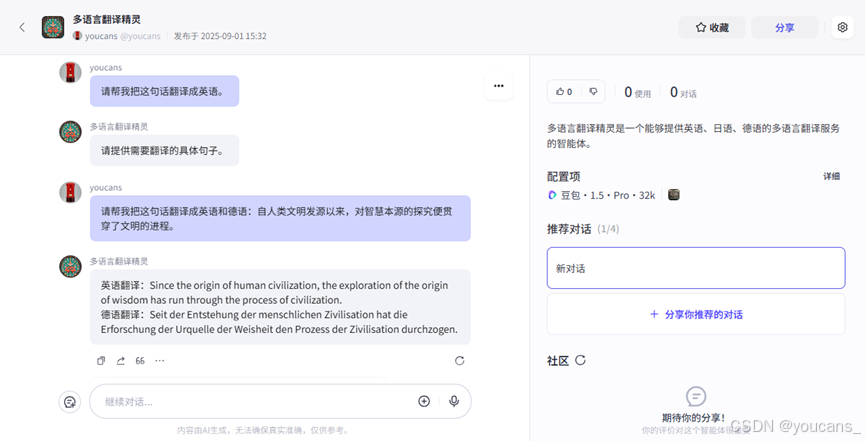
Task: Click the 多语言翻译精灵 title in header
Action: [106, 19]
